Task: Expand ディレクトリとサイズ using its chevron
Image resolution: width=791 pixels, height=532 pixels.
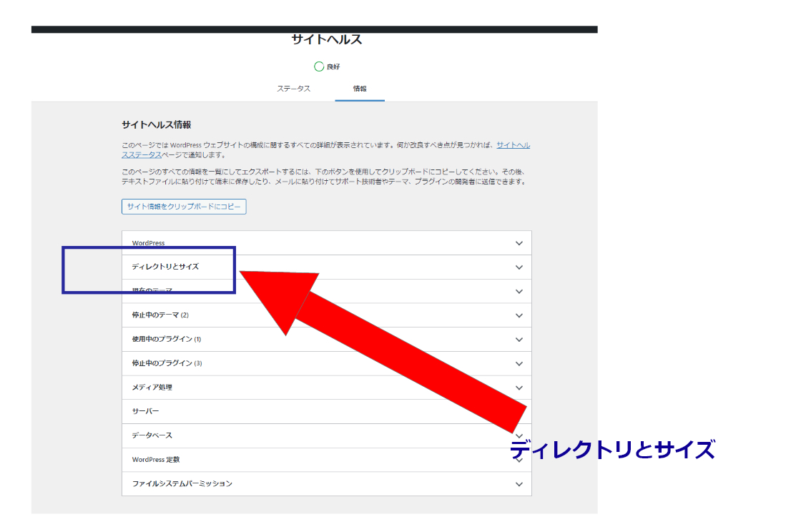Action: 519,267
